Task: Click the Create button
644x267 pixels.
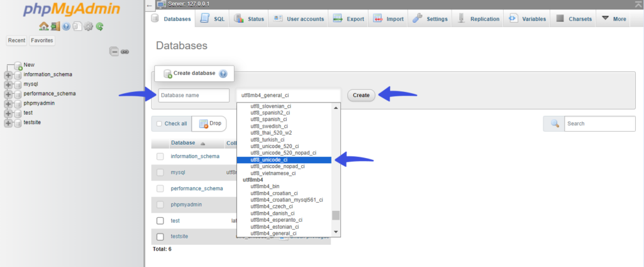Action: pos(361,95)
